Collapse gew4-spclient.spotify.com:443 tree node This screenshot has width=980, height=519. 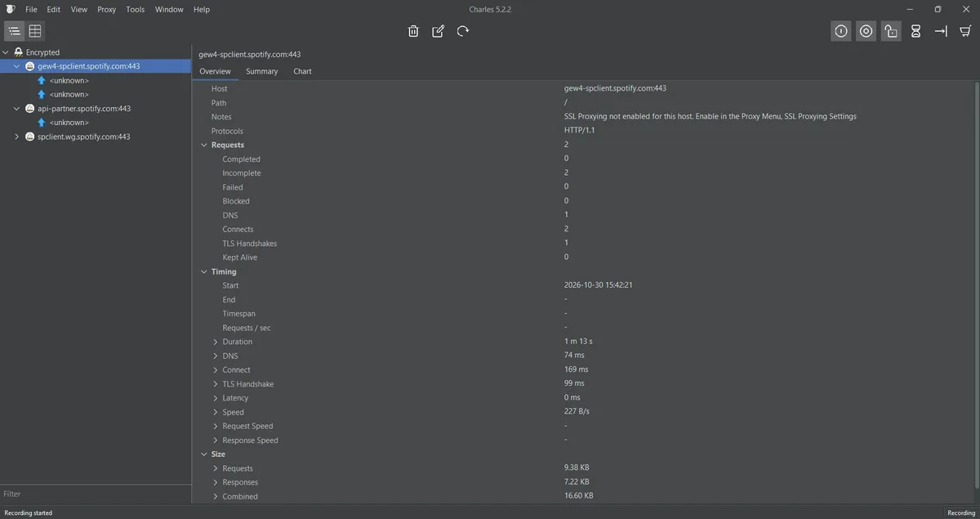click(17, 66)
